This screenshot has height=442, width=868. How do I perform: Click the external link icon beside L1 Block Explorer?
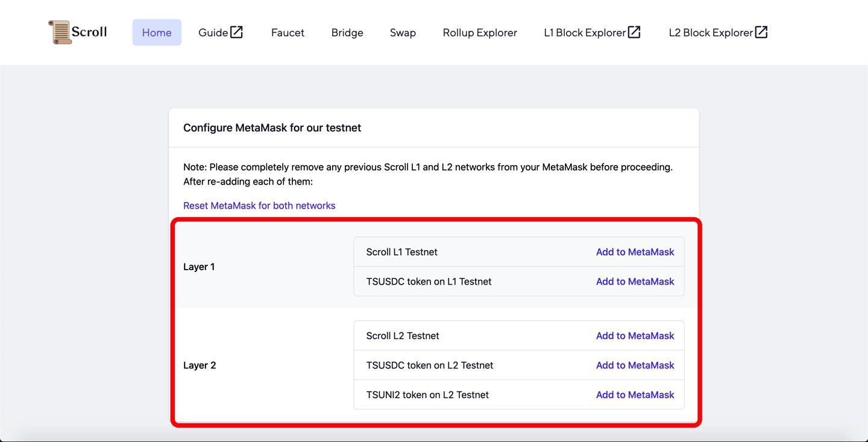[634, 32]
